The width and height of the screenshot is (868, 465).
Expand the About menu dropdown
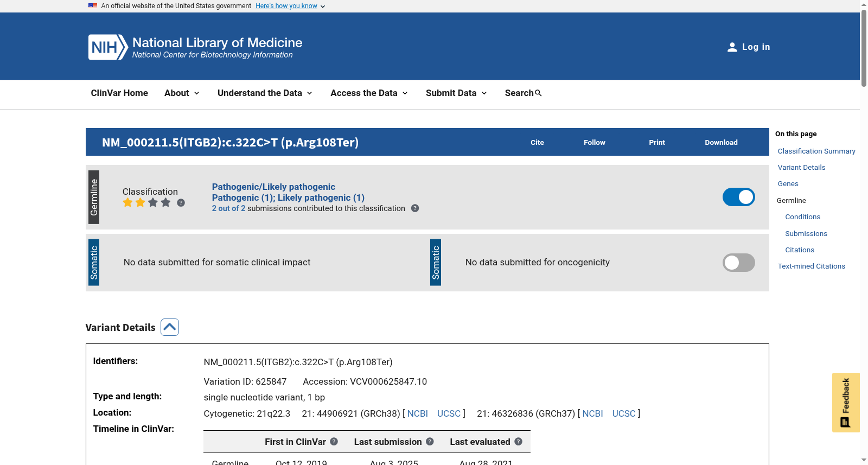tap(182, 93)
